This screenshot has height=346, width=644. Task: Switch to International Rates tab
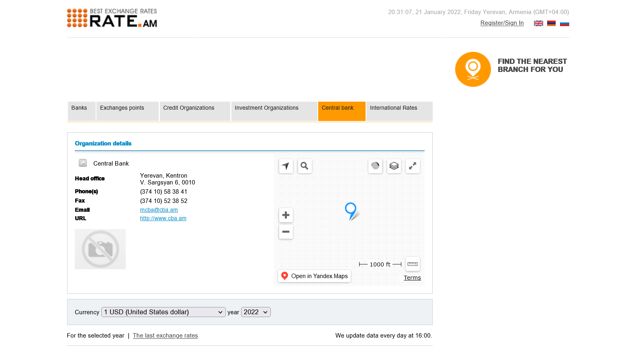pos(393,108)
